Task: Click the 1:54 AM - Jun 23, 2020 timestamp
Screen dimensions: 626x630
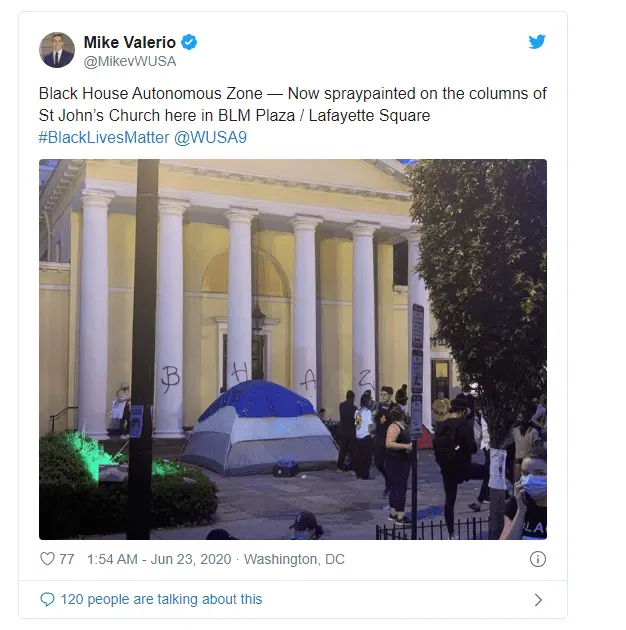Action: 159,559
